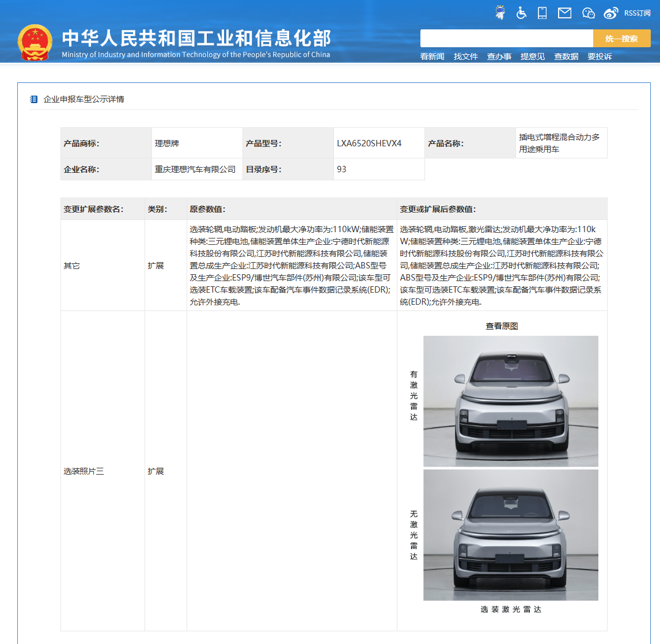Open the 找文件 menu item

[465, 56]
